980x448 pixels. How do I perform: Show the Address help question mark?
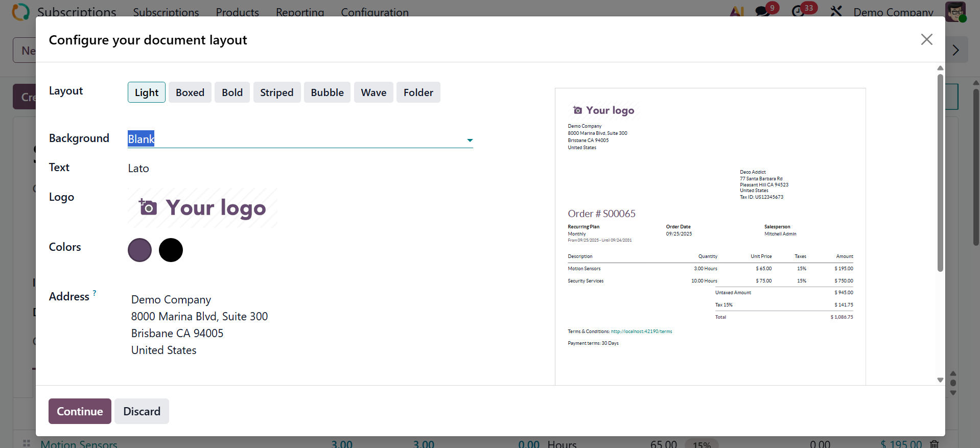click(x=95, y=293)
